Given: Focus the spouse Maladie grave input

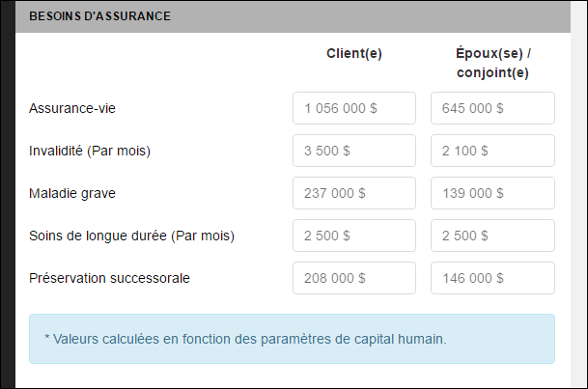Looking at the screenshot, I should pyautogui.click(x=492, y=193).
